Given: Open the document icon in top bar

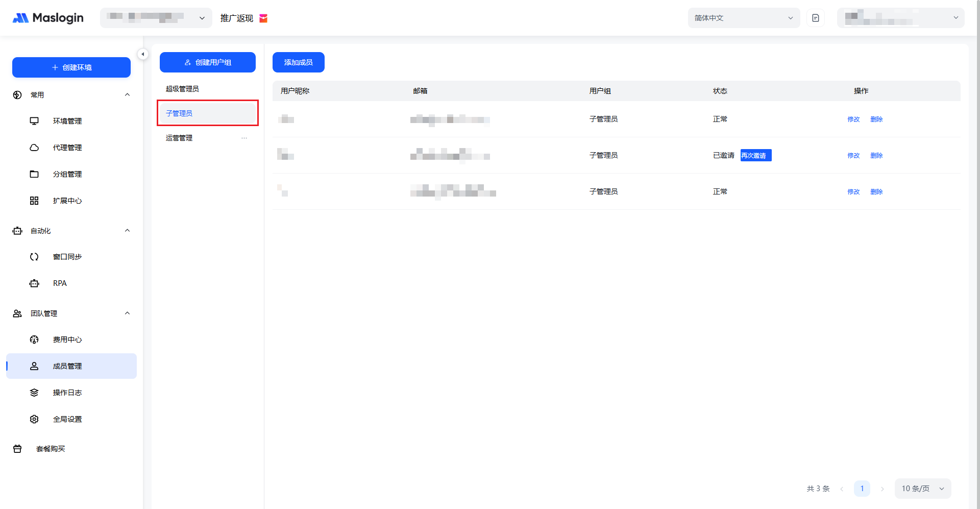Looking at the screenshot, I should (x=815, y=18).
